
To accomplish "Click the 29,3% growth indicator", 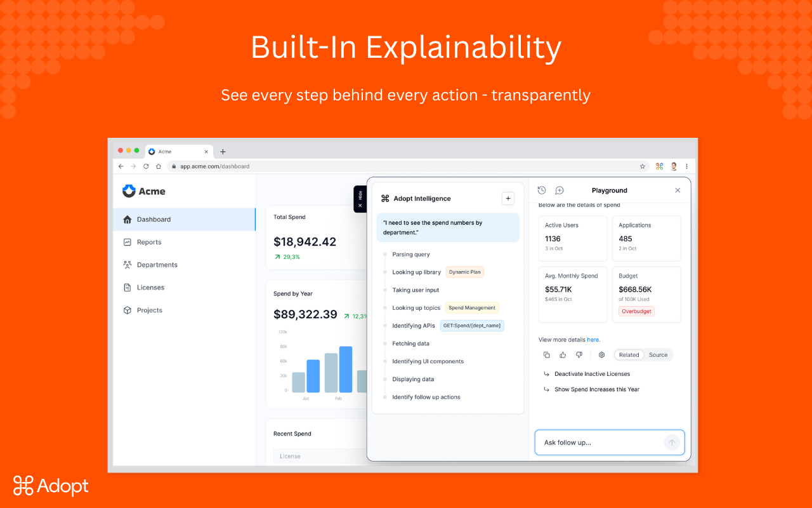I will 287,257.
